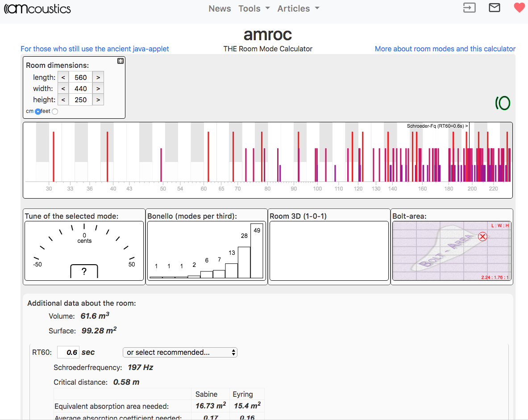Image resolution: width=528 pixels, height=420 pixels.
Task: Open the Articles dropdown menu
Action: [298, 8]
